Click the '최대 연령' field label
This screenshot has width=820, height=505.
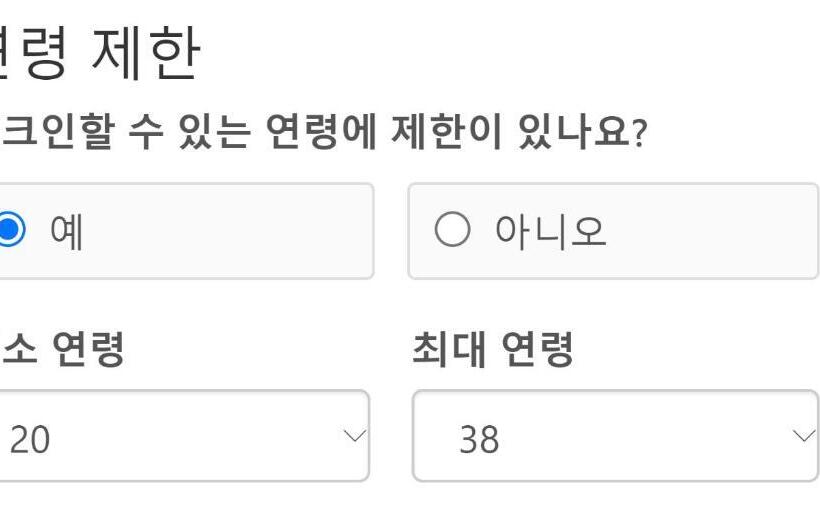click(492, 350)
